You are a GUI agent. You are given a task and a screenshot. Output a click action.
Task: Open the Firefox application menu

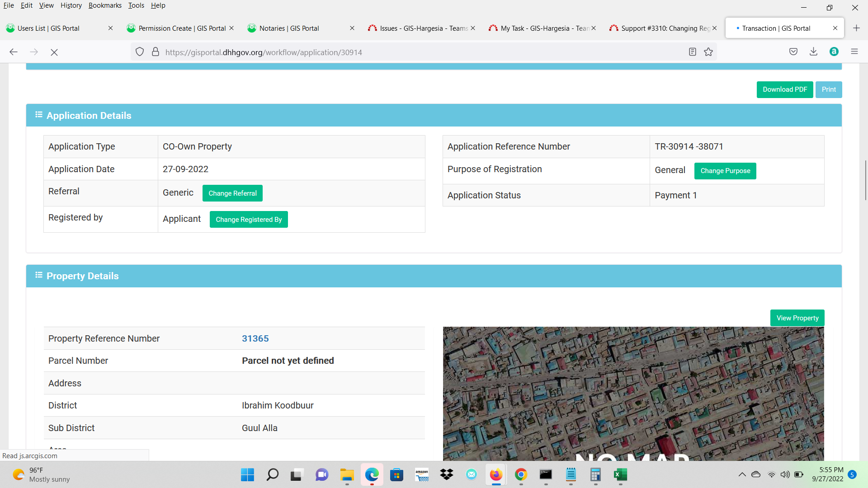854,52
